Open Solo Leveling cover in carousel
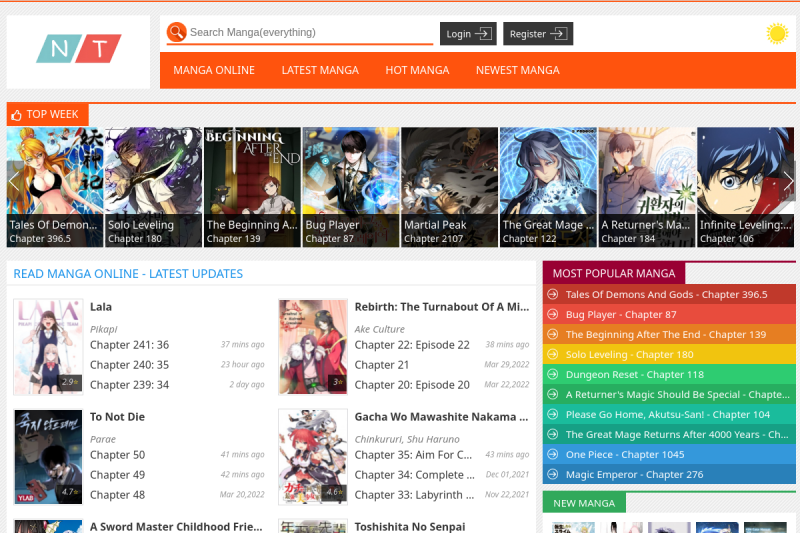The width and height of the screenshot is (800, 533). (x=154, y=187)
